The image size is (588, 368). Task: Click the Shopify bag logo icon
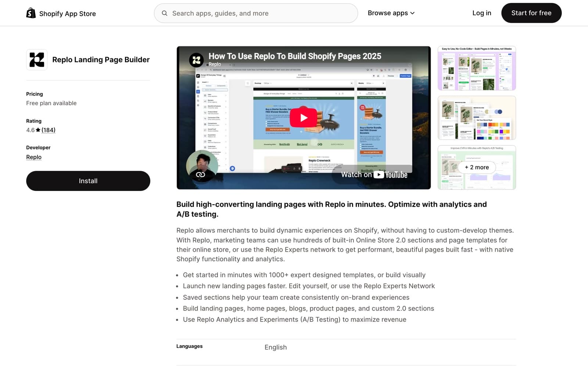click(31, 13)
